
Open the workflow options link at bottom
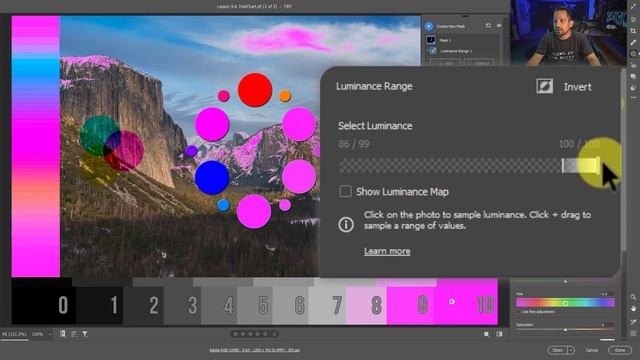254,350
